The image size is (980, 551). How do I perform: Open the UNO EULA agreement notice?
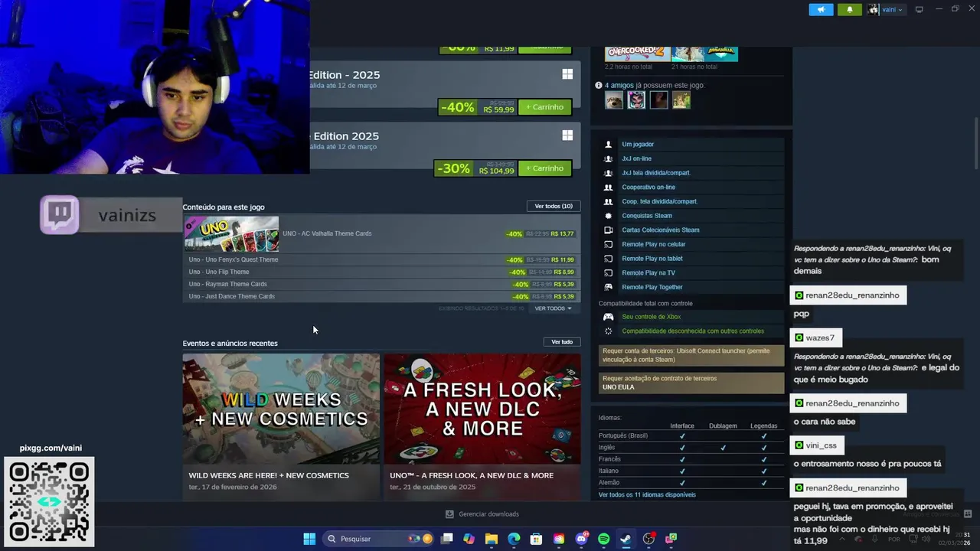click(x=691, y=383)
